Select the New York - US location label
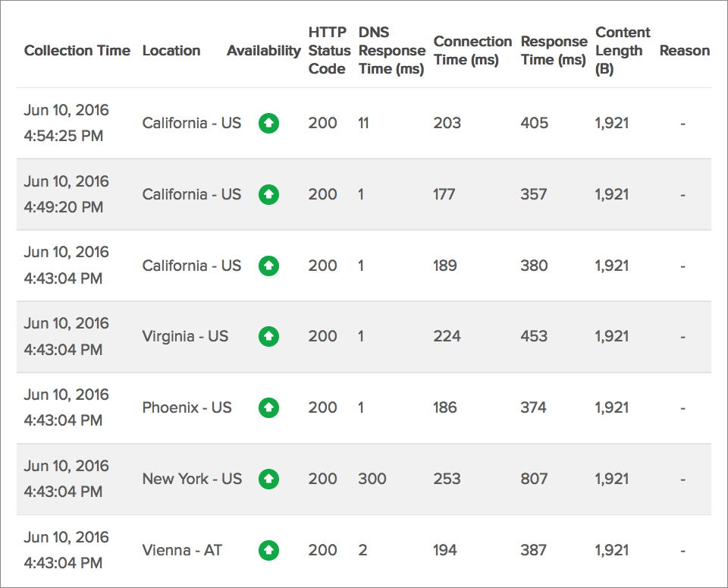The height and width of the screenshot is (588, 728). coord(191,479)
